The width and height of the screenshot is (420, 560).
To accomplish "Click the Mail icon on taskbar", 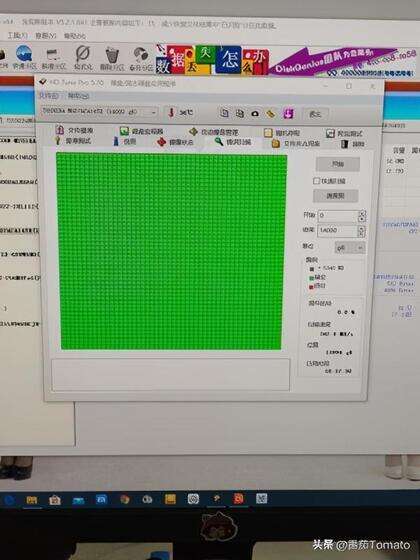I will pos(78,500).
